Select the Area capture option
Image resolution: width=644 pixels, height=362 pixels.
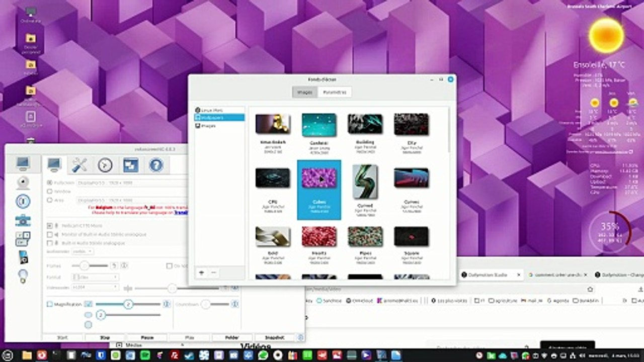(x=49, y=200)
